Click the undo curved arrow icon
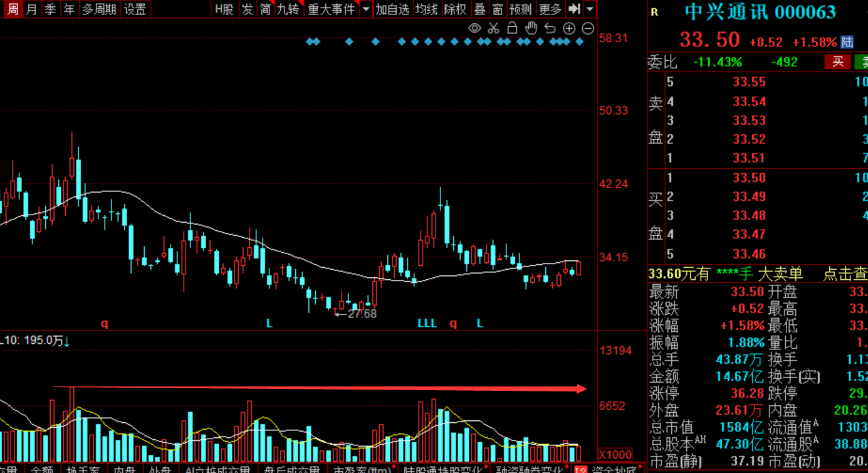This screenshot has height=473, width=868. (550, 28)
